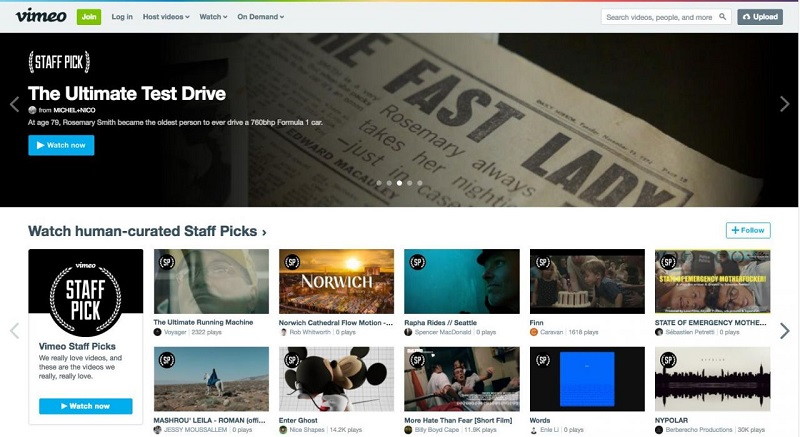This screenshot has width=800, height=437.
Task: Click Enle Li user avatar
Action: (x=534, y=430)
